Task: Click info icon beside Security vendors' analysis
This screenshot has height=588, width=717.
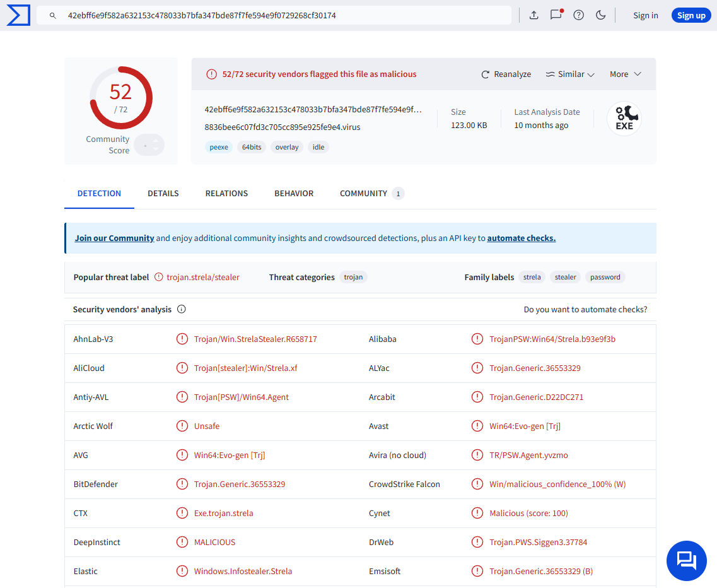Action: tap(182, 309)
